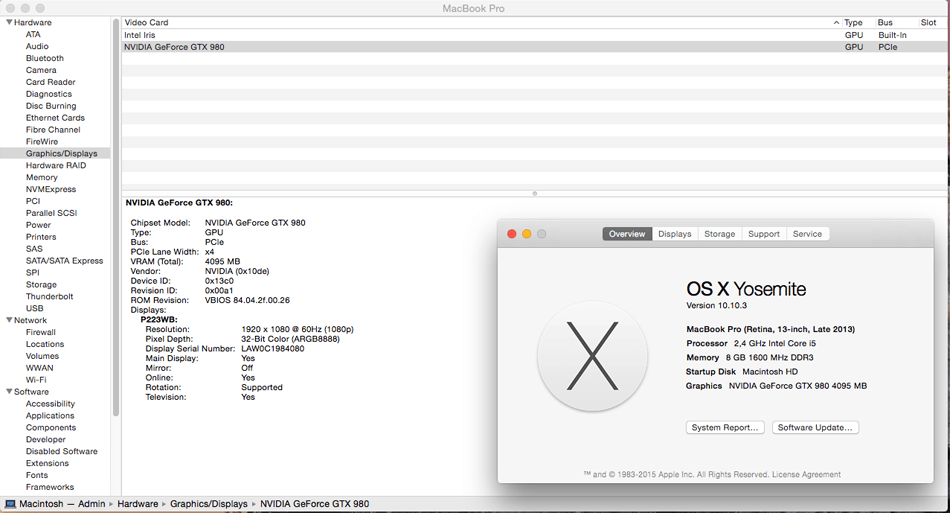Select ATA in the sidebar
The image size is (950, 513).
point(33,35)
